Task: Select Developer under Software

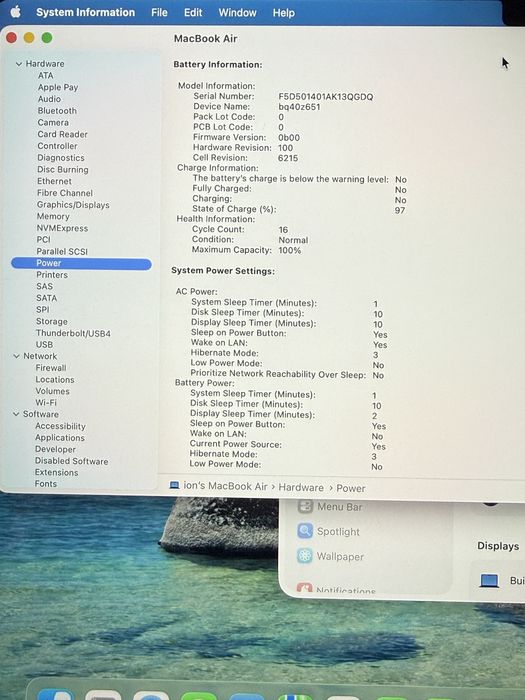Action: pyautogui.click(x=55, y=450)
